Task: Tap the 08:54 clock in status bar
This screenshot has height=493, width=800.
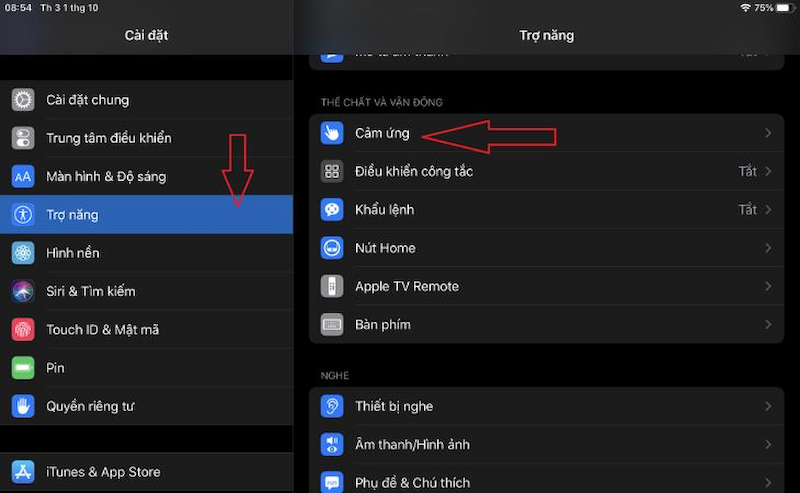Action: pos(18,8)
